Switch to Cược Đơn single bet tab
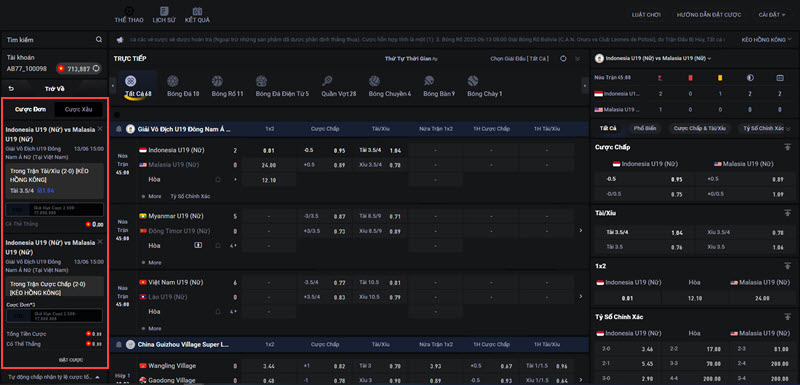This screenshot has width=800, height=385. (31, 109)
